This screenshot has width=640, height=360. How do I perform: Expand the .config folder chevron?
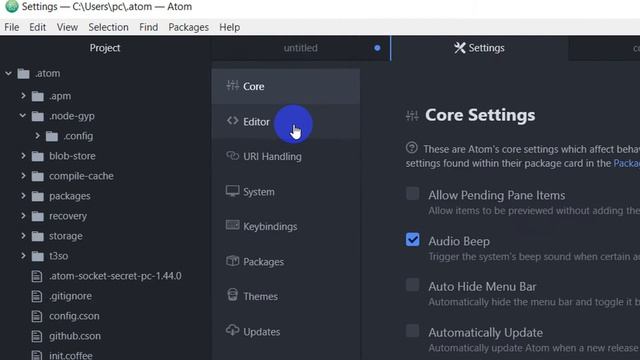[37, 136]
